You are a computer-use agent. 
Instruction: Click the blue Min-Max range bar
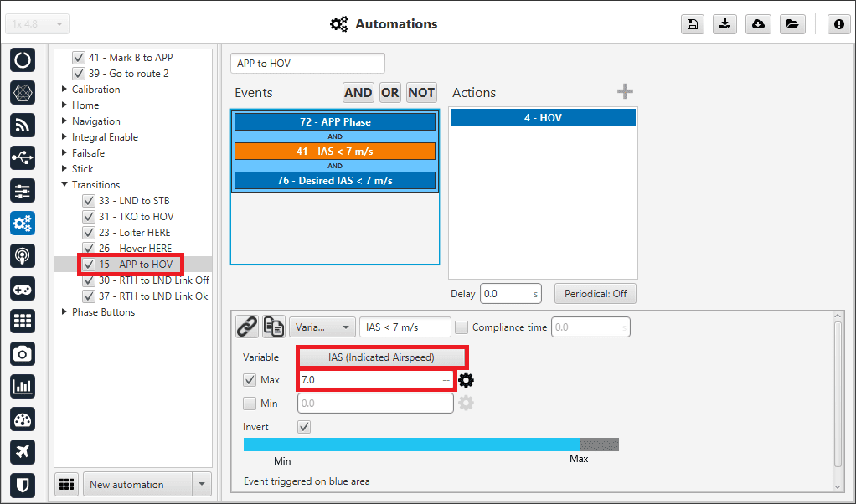point(410,445)
